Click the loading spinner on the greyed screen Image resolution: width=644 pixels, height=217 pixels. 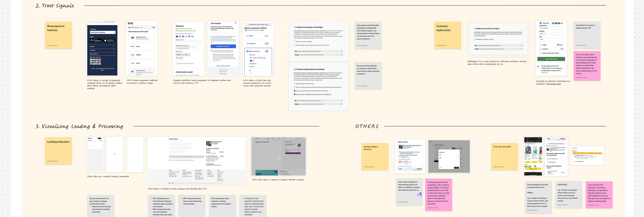[278, 158]
